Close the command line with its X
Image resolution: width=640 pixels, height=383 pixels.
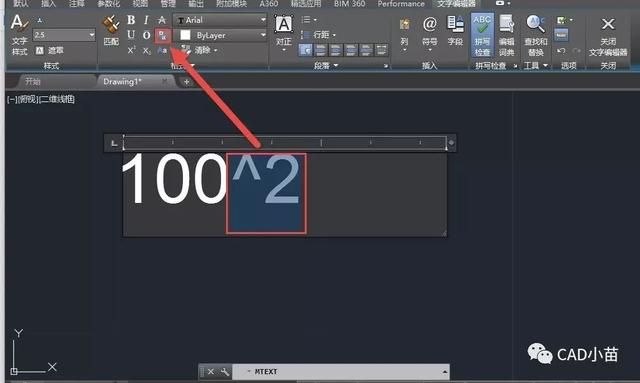point(211,372)
